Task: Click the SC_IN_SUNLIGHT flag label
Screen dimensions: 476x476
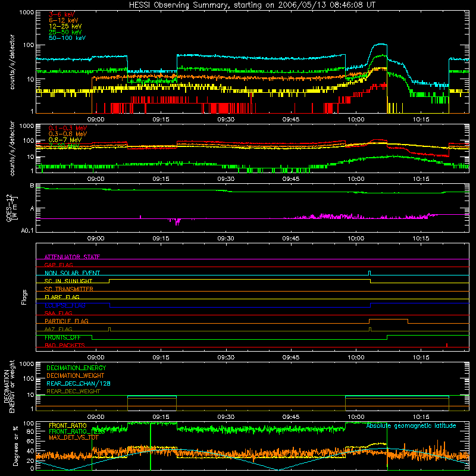Action: click(68, 281)
